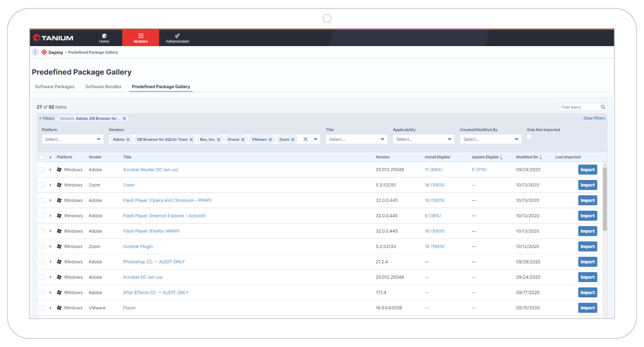This screenshot has height=347, width=644.
Task: Expand the After Effects CC row
Action: 51,292
